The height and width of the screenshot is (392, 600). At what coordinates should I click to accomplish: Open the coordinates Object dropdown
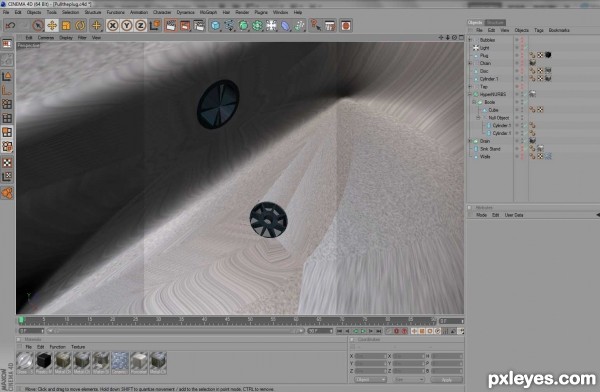point(370,379)
